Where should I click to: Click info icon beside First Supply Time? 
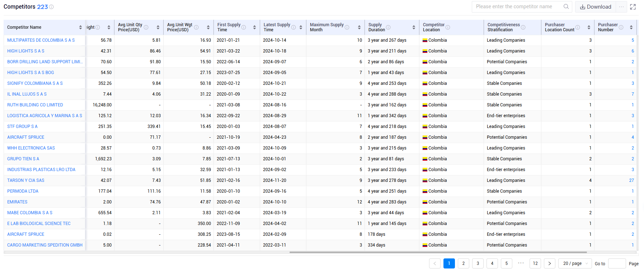point(244,27)
